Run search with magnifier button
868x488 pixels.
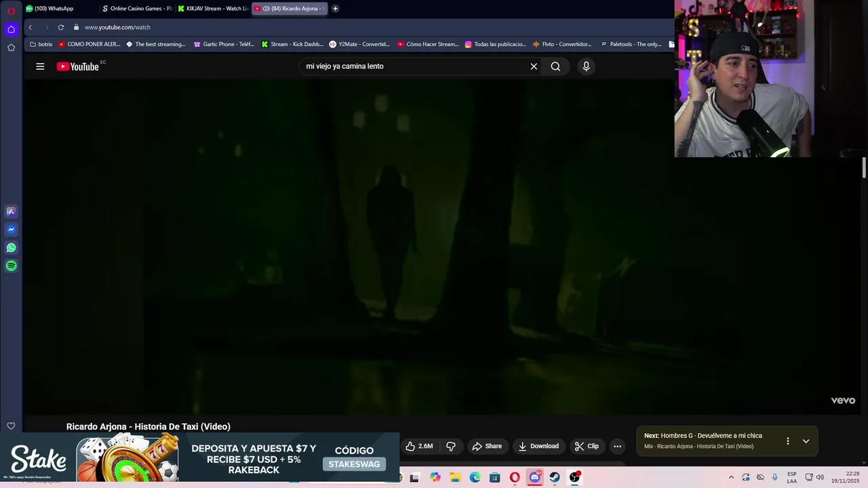(555, 66)
